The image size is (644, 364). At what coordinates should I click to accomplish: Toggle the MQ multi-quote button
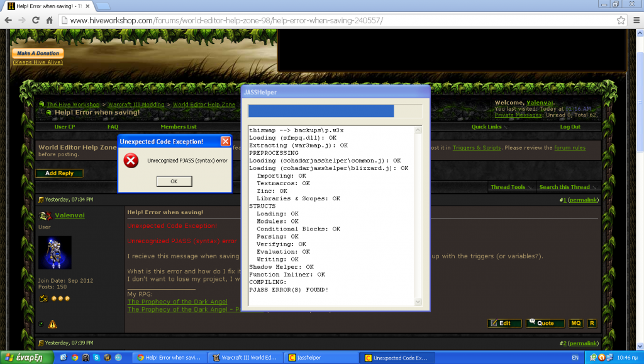[576, 323]
